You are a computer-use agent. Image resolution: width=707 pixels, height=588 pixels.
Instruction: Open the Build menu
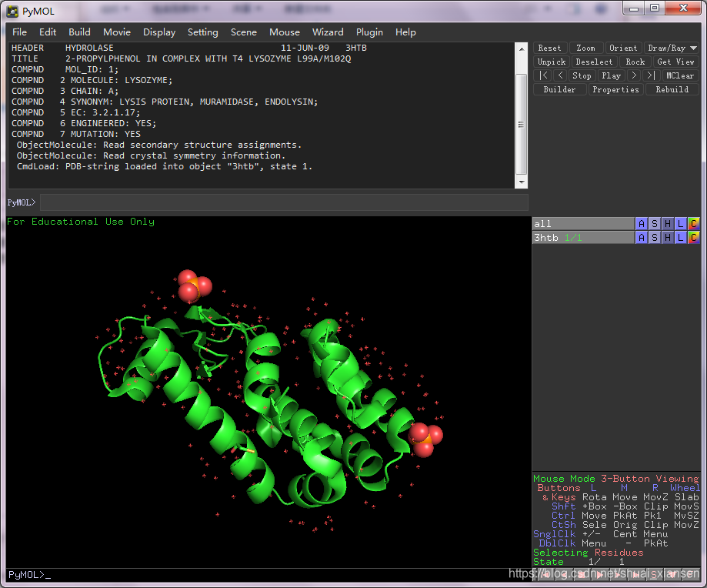tap(79, 32)
